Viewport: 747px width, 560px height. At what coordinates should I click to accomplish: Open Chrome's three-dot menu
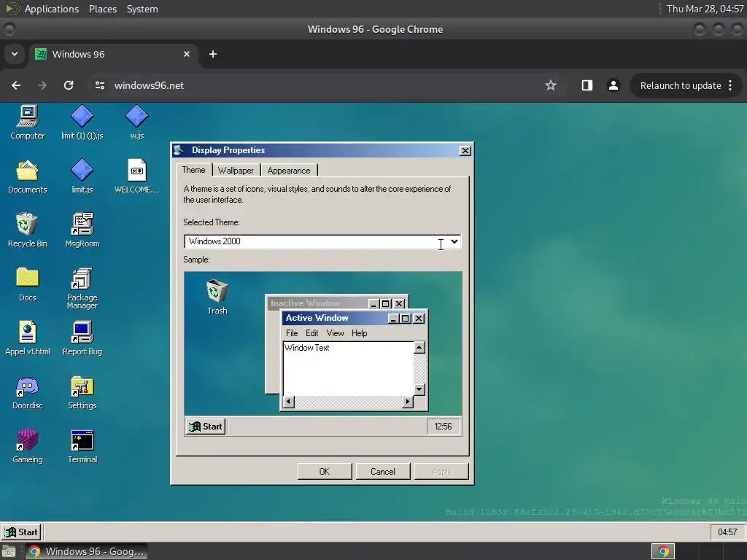(x=730, y=85)
